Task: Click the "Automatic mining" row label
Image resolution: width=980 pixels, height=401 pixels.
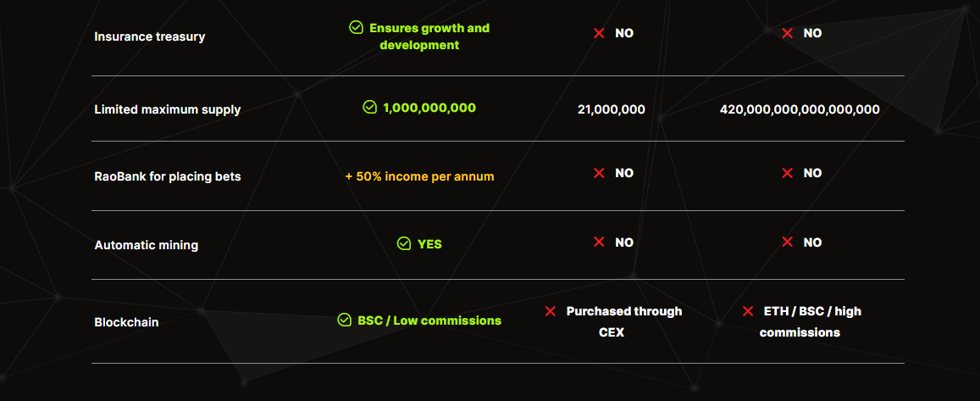Action: [x=146, y=245]
